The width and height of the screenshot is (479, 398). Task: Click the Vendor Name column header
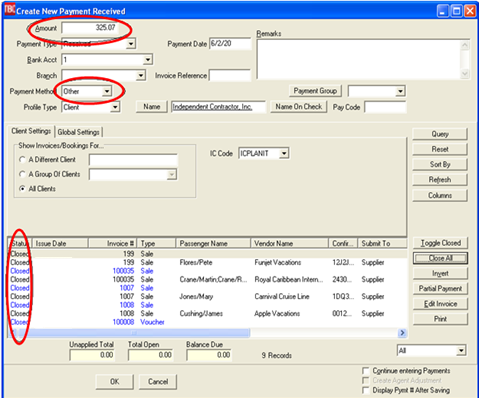[x=289, y=244]
